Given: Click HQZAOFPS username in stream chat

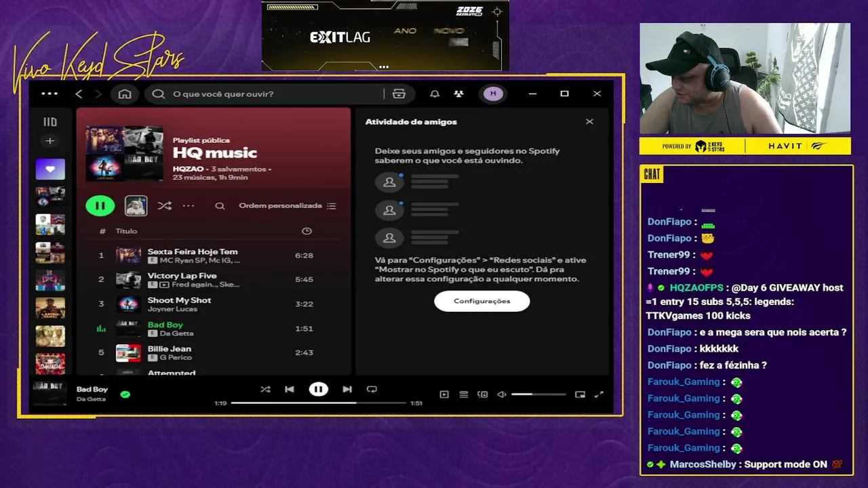Looking at the screenshot, I should [x=696, y=287].
